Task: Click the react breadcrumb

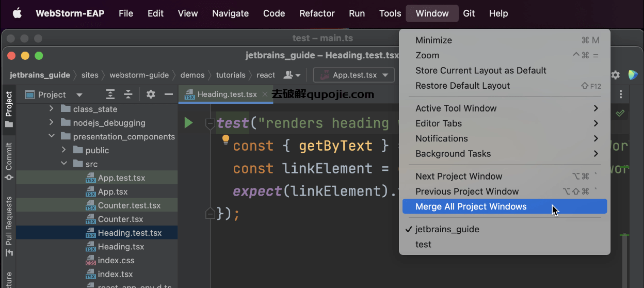Action: [x=266, y=75]
